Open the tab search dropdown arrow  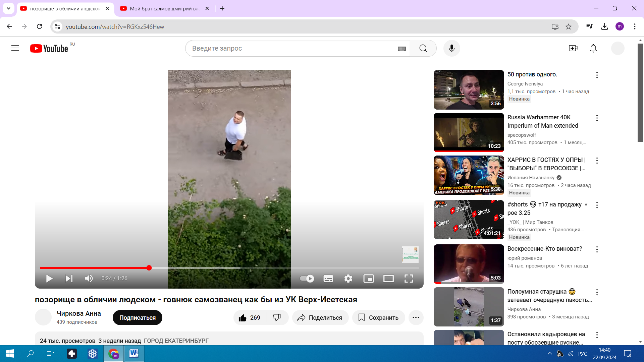[x=8, y=8]
